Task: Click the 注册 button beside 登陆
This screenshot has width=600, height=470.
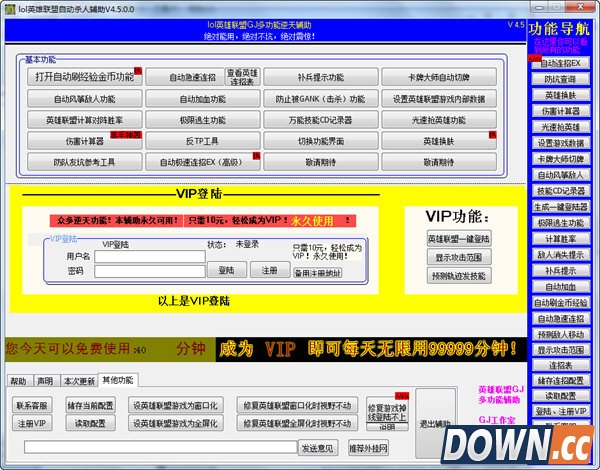Action: 270,270
